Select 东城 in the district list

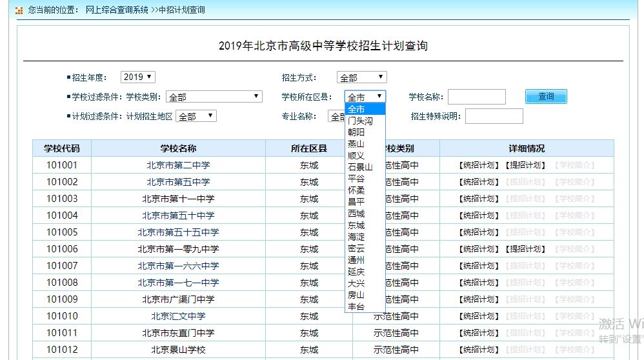(365, 225)
